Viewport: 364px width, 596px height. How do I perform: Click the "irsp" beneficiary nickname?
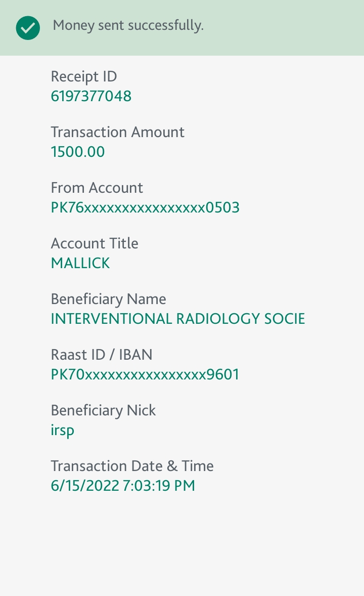[63, 431]
